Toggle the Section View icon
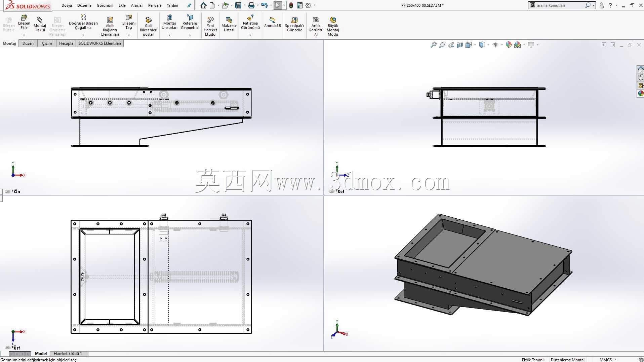644x362 pixels. pyautogui.click(x=460, y=45)
